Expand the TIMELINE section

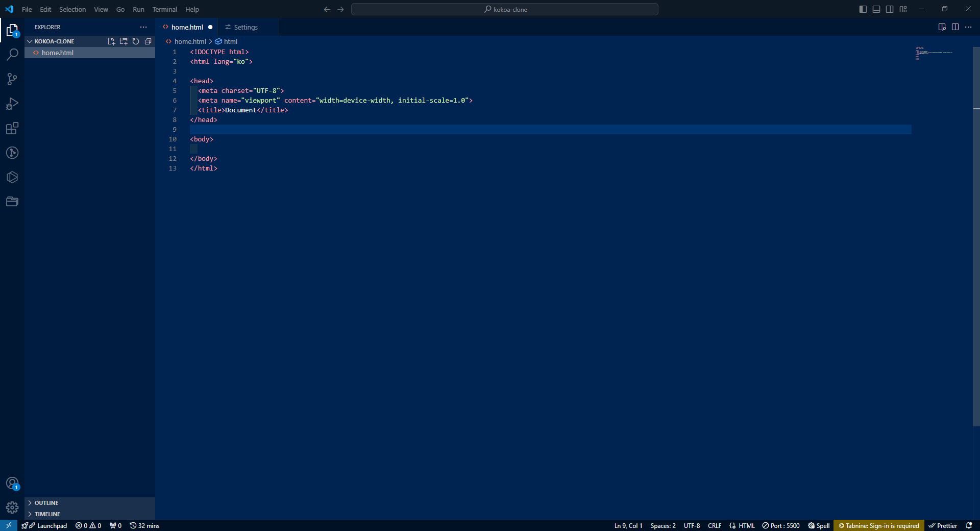[x=90, y=514]
